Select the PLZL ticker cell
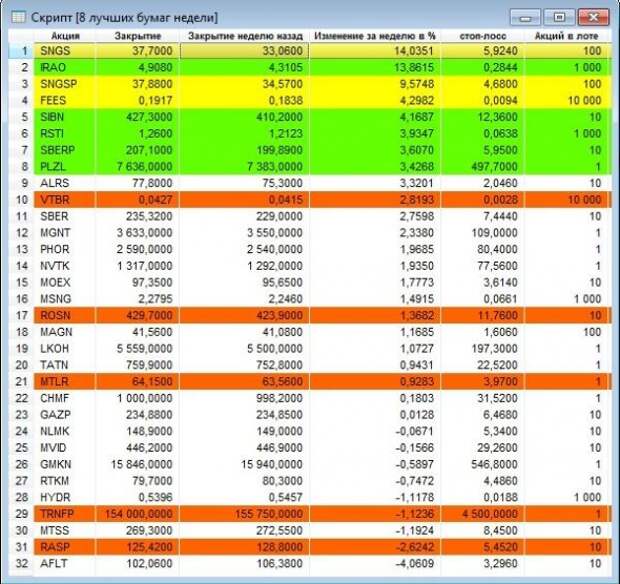 click(65, 167)
